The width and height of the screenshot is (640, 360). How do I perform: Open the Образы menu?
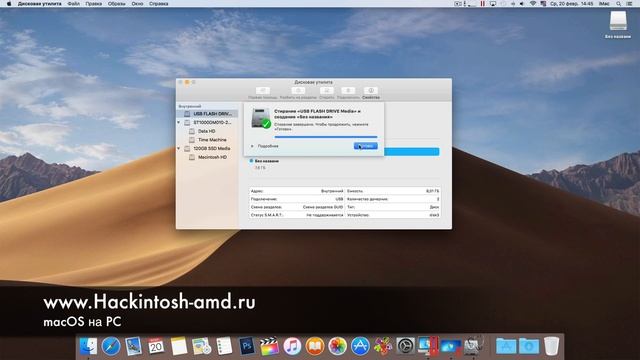tap(117, 4)
